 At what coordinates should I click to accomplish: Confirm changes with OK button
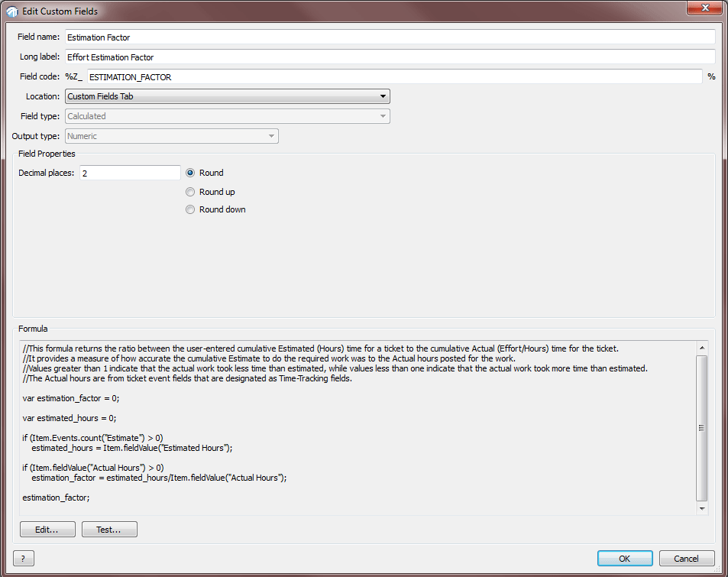(x=625, y=559)
